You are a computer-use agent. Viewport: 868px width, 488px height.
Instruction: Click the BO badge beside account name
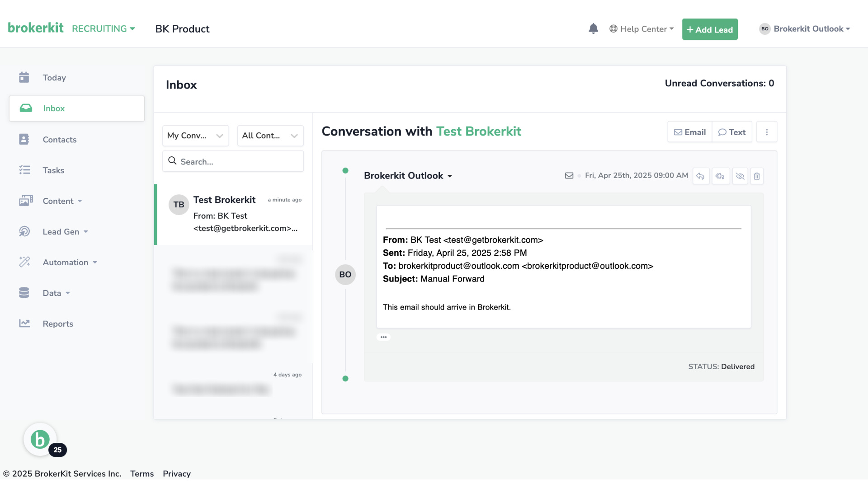click(x=764, y=29)
